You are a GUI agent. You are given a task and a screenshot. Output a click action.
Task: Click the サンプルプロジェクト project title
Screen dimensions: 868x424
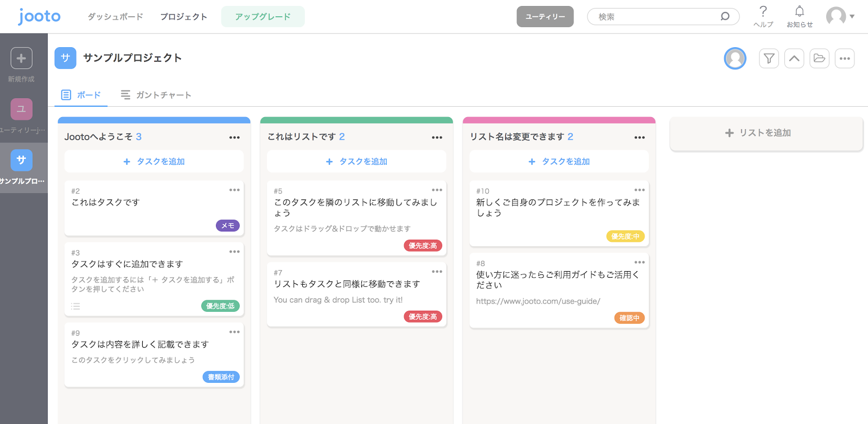(x=132, y=58)
